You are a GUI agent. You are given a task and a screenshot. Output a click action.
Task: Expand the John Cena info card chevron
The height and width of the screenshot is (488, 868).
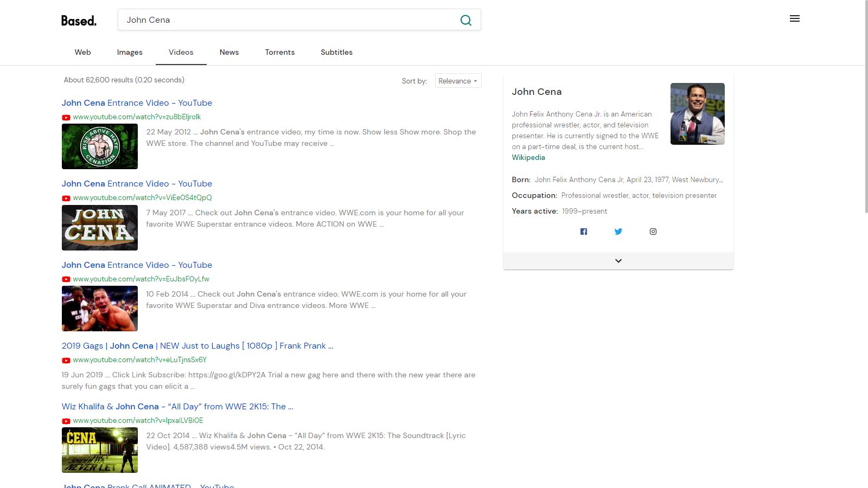[618, 261]
